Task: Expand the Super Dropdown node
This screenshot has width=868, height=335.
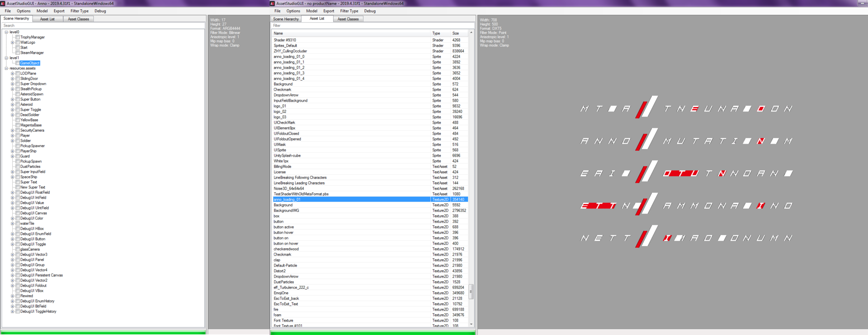Action: 13,84
